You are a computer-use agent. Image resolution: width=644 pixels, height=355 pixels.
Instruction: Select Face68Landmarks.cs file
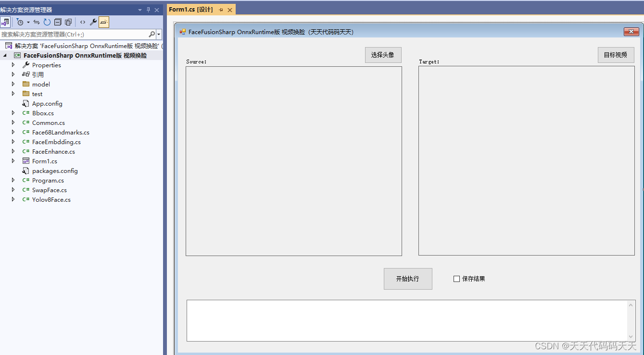[61, 132]
